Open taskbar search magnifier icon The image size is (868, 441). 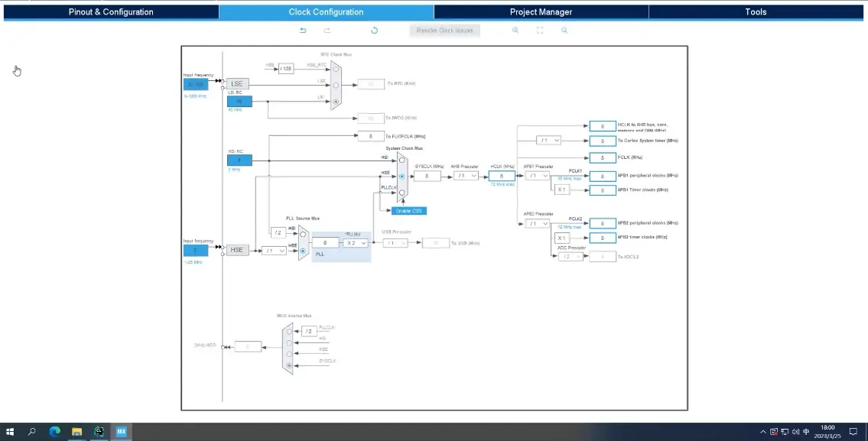point(31,432)
